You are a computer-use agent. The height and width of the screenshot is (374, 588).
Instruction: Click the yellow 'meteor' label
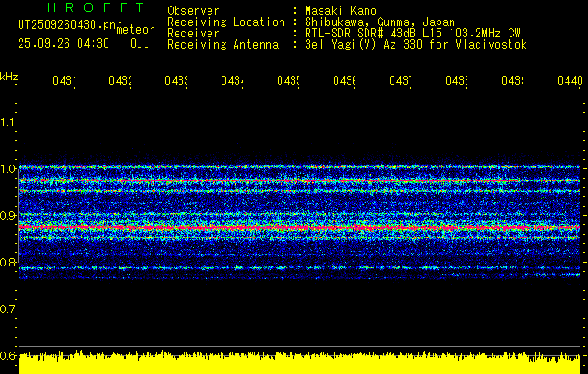pos(136,31)
